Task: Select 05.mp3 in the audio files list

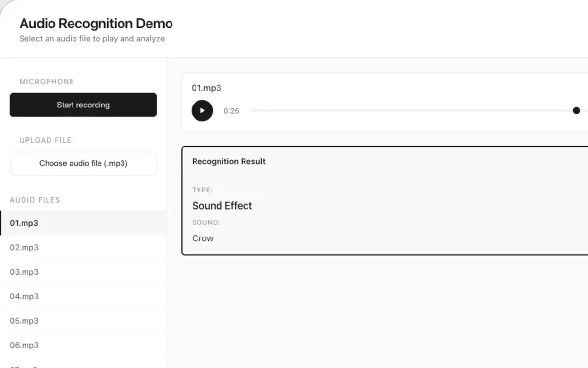Action: [x=83, y=321]
